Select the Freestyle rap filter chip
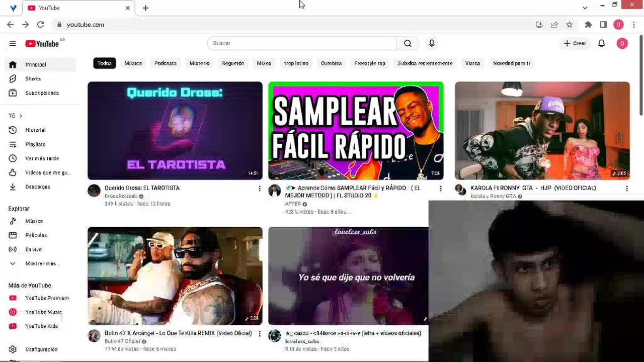 (370, 63)
